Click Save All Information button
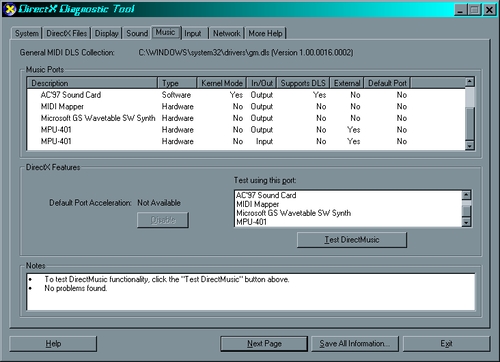This screenshot has height=362, width=500. (355, 344)
